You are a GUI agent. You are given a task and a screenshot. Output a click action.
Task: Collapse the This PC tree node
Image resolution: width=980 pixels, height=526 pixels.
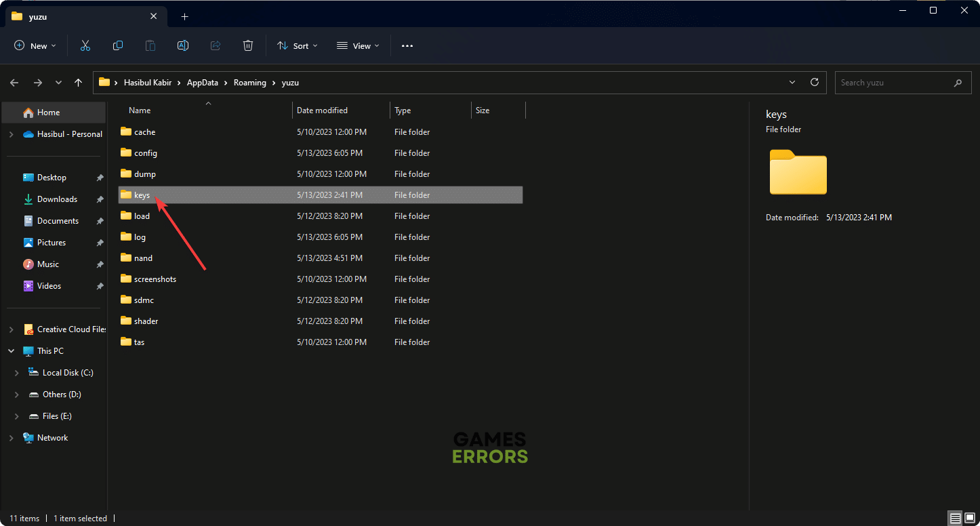coord(11,351)
